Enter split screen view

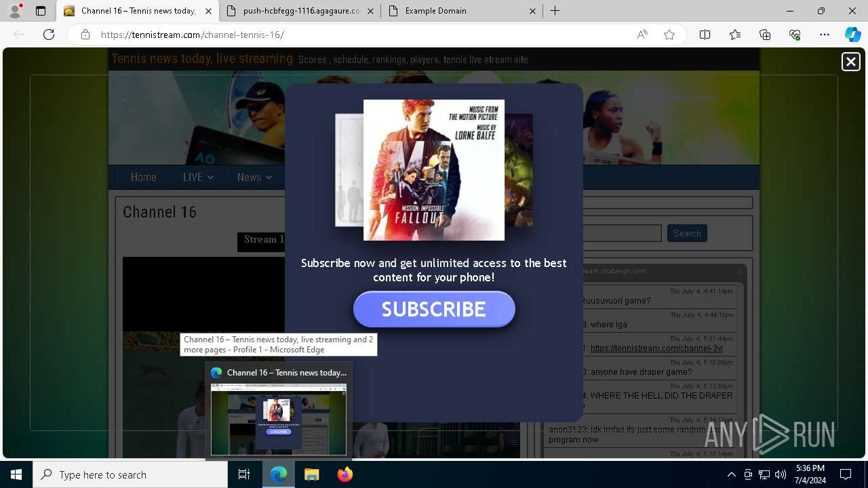pos(705,35)
